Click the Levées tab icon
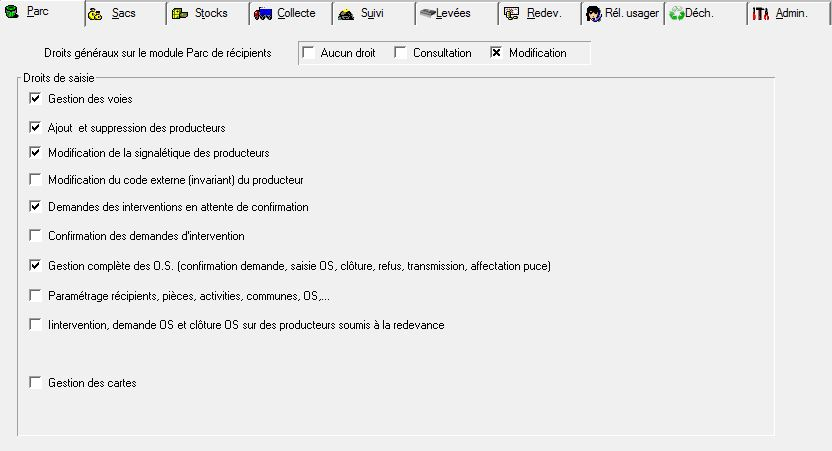Image resolution: width=832 pixels, height=451 pixels. 427,14
